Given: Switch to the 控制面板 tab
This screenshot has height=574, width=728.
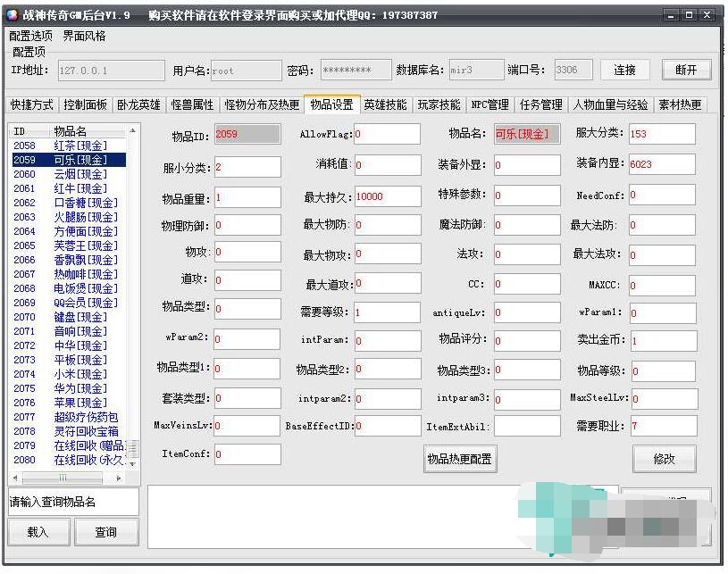Looking at the screenshot, I should (x=86, y=104).
